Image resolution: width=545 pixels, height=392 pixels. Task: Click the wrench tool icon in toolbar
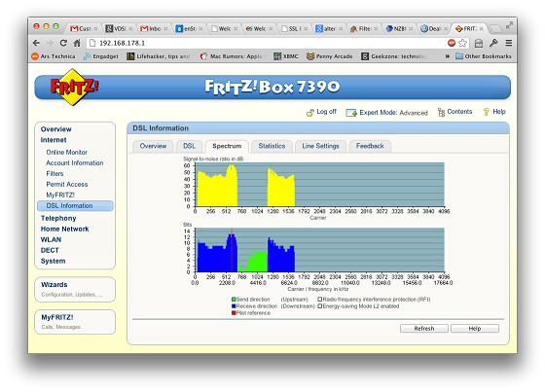(x=493, y=43)
